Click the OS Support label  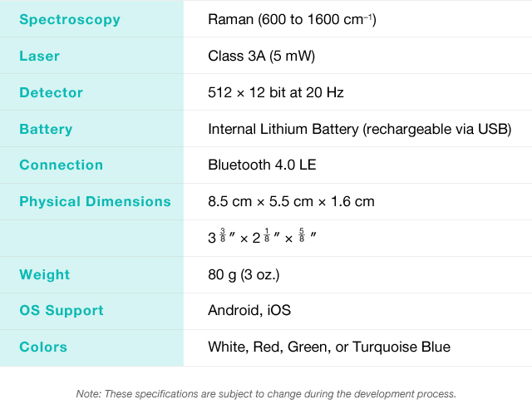click(x=62, y=310)
